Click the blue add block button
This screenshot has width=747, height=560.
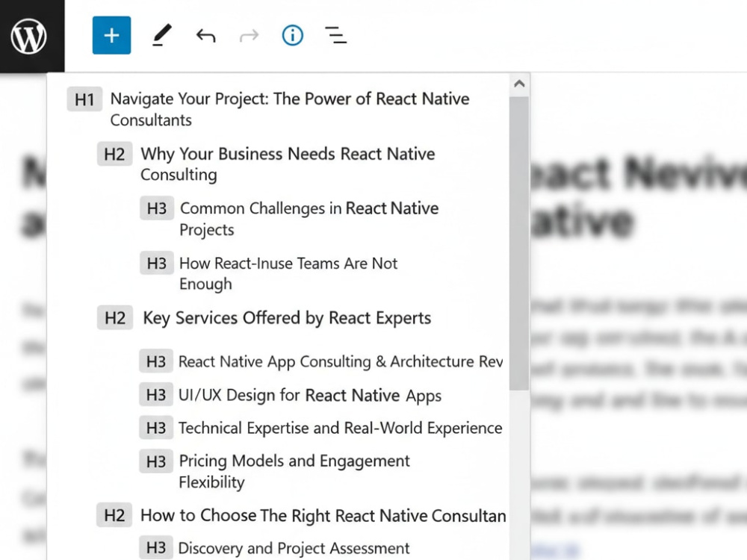point(111,35)
